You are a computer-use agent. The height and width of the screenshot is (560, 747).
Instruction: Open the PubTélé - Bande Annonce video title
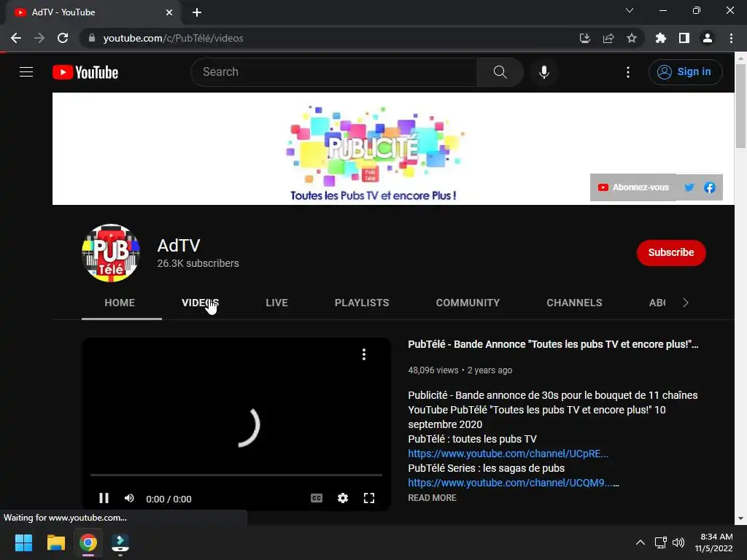tap(553, 344)
